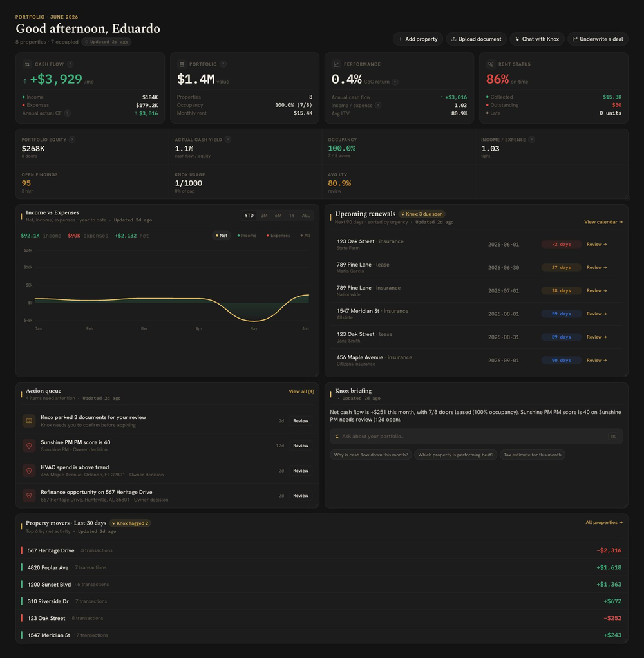The height and width of the screenshot is (658, 644).
Task: Review Sunshine PM PM score item
Action: point(301,446)
